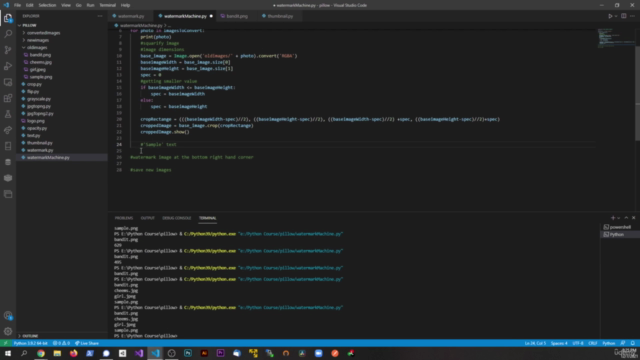
Task: Switch to the Problems panel tab
Action: pyautogui.click(x=124, y=218)
